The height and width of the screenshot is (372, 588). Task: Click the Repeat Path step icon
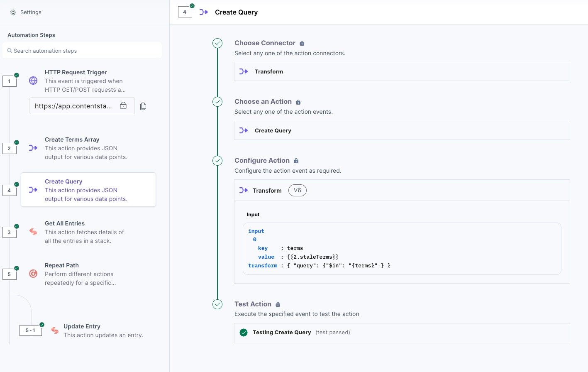click(33, 274)
